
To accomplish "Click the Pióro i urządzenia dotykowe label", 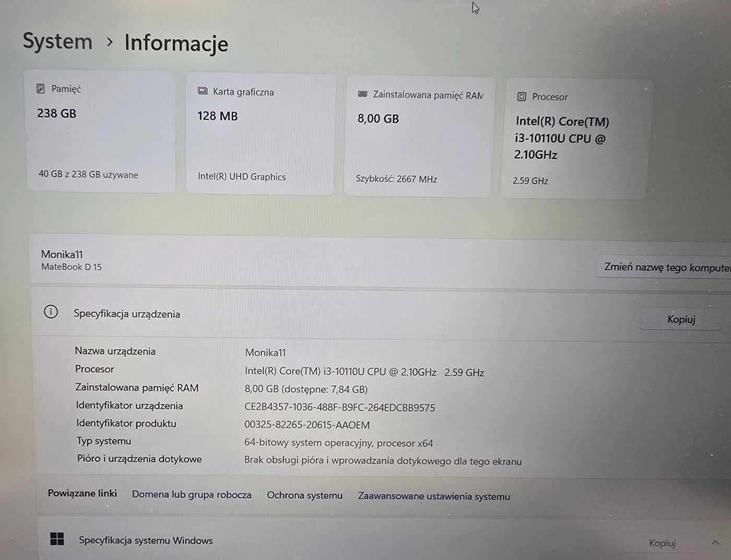I will click(139, 459).
